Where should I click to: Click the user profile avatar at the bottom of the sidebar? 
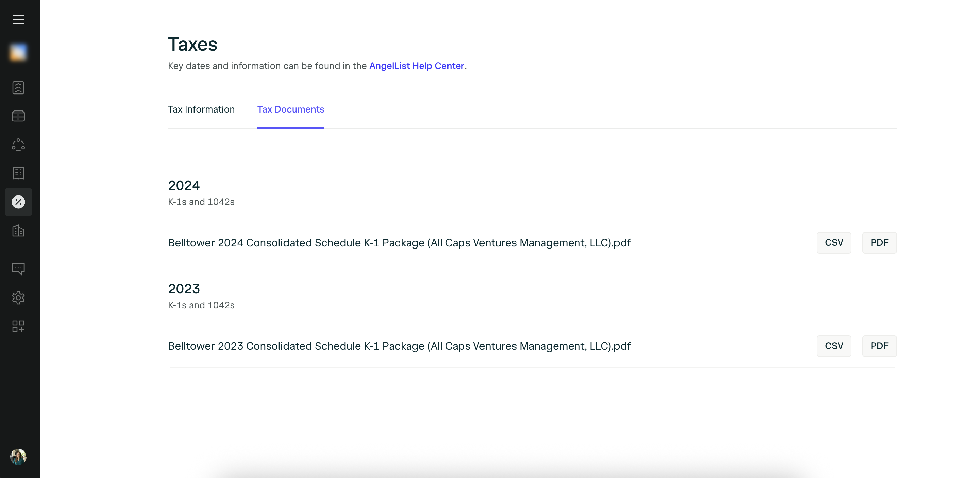point(18,457)
